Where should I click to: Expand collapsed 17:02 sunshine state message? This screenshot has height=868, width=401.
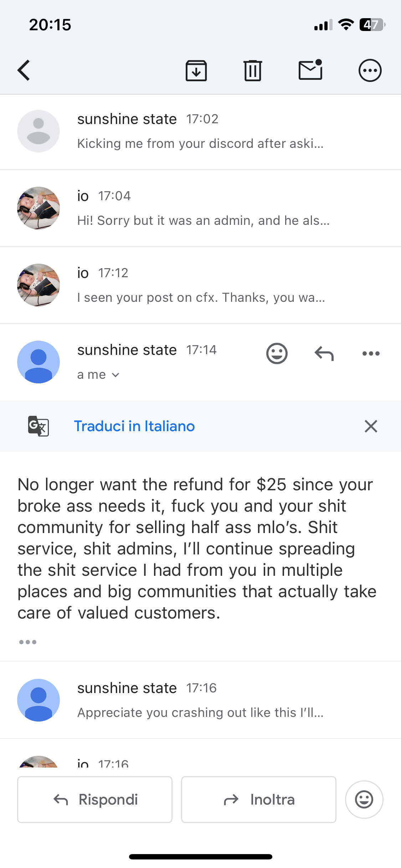(x=200, y=132)
